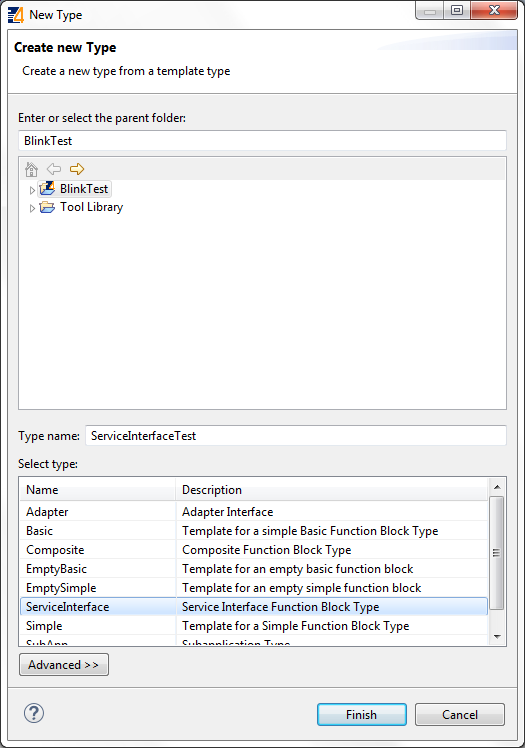The width and height of the screenshot is (525, 748).
Task: Select the ServiceInterface type row
Action: [x=254, y=607]
